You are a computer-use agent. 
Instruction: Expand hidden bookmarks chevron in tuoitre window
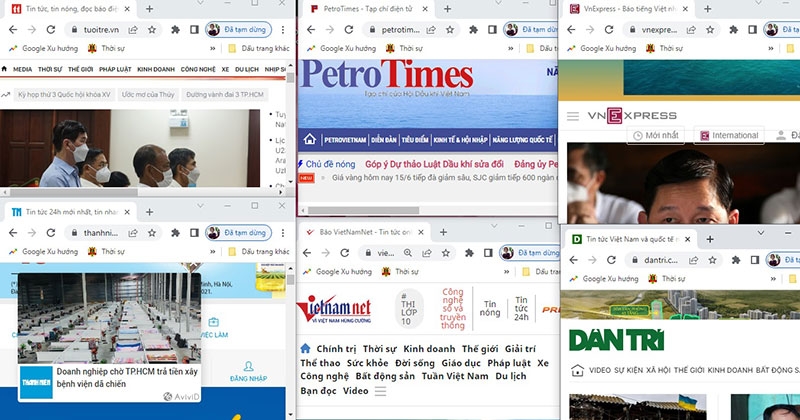click(x=213, y=48)
